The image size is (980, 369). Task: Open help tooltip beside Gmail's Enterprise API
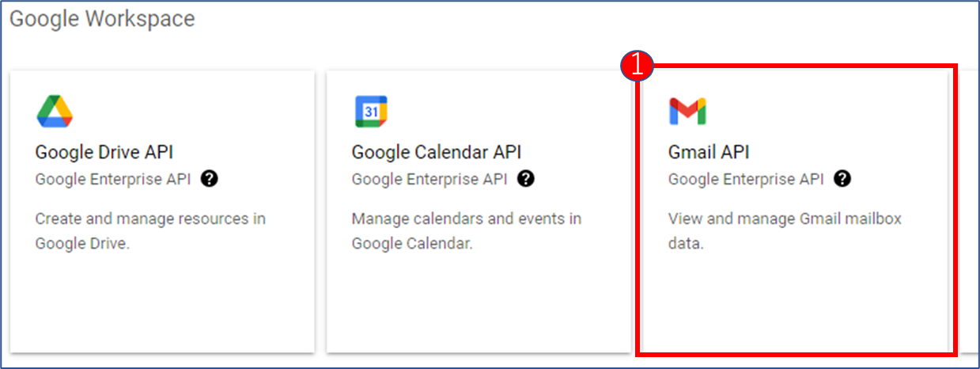pos(842,179)
